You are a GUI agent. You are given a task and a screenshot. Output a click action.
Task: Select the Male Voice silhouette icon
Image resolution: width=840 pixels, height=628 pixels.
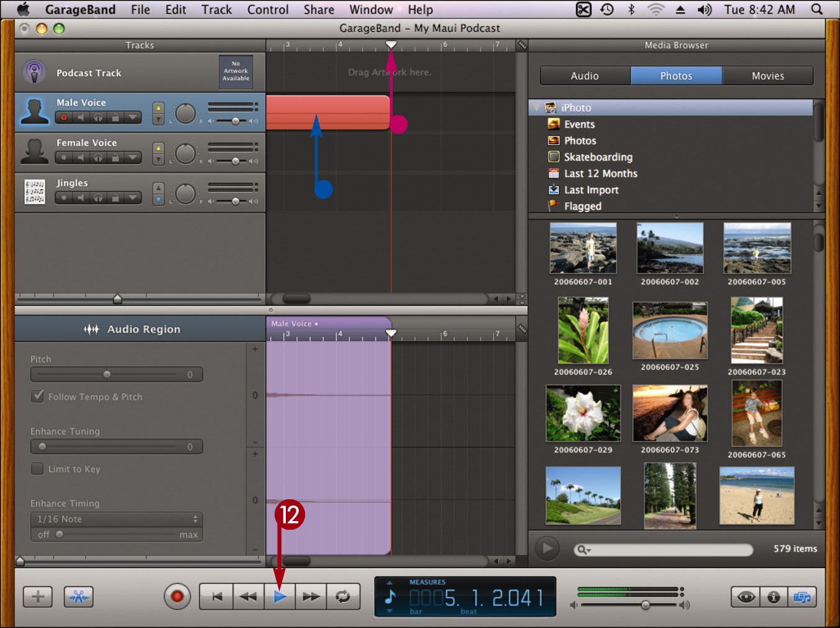pos(34,111)
